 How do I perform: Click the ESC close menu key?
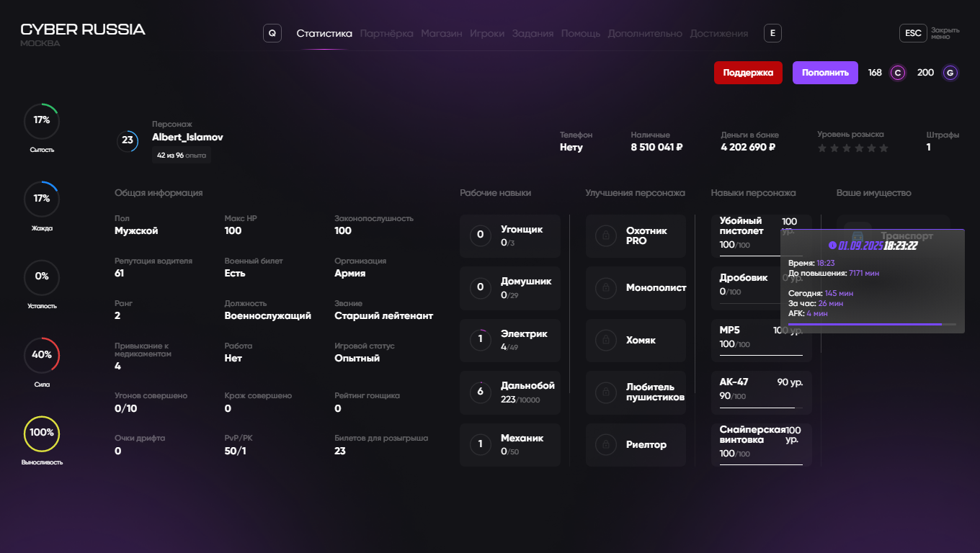click(913, 33)
